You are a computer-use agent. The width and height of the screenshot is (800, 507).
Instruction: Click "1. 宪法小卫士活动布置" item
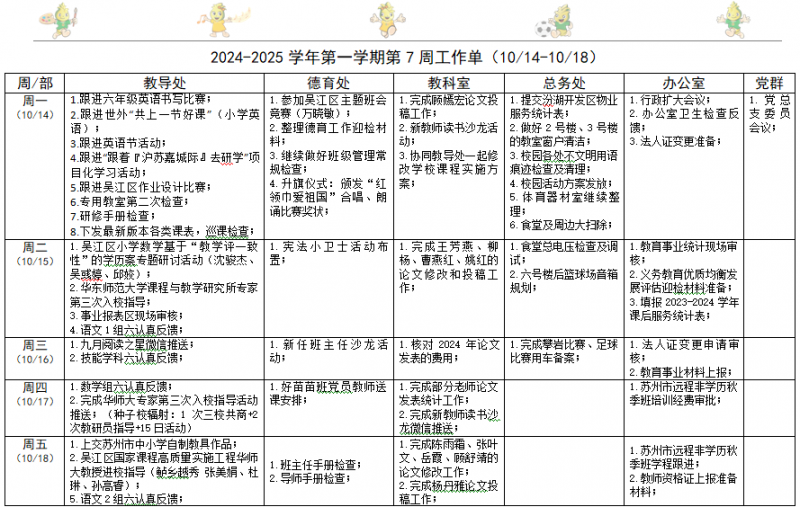329,253
